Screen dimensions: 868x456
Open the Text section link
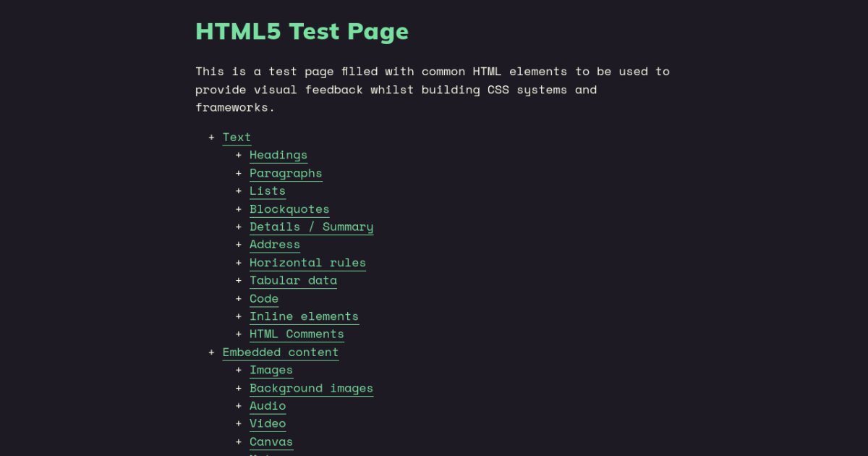coord(237,138)
